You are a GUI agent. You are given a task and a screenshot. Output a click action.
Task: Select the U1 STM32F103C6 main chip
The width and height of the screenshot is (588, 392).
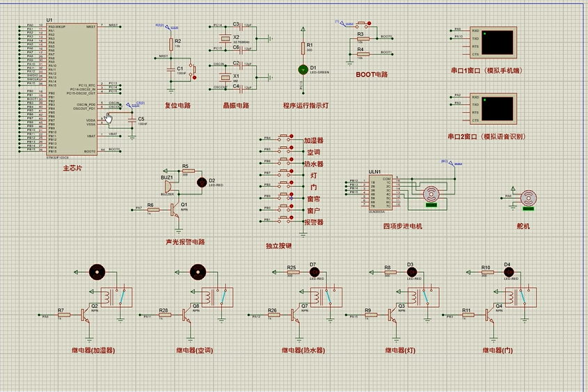[x=71, y=89]
